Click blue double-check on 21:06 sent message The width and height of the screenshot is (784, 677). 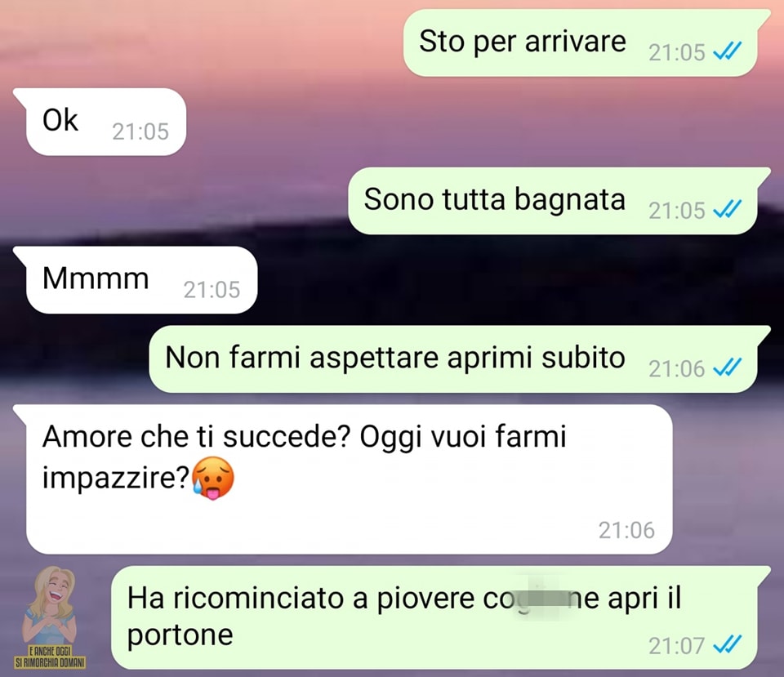(x=728, y=367)
